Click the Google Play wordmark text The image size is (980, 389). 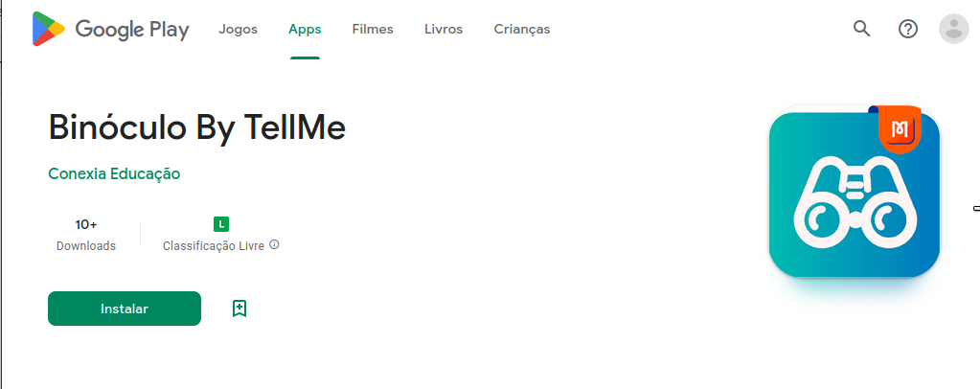click(132, 30)
